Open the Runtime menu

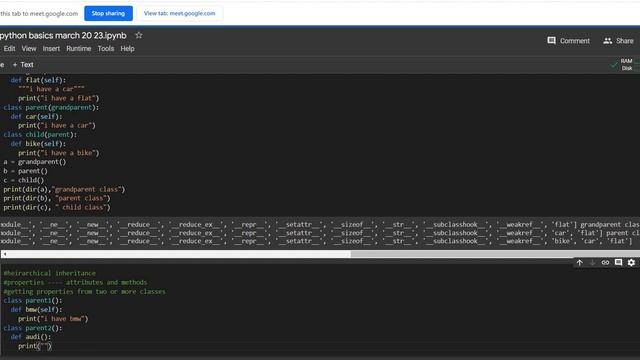click(78, 49)
